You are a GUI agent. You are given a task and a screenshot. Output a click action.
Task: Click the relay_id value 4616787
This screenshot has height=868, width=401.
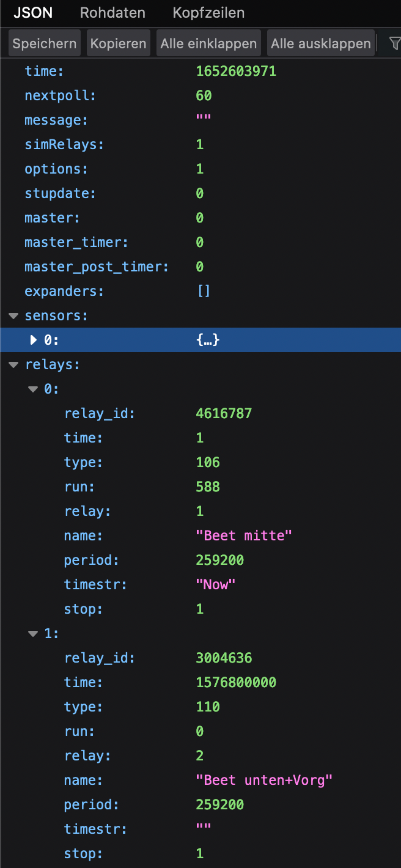click(x=224, y=413)
